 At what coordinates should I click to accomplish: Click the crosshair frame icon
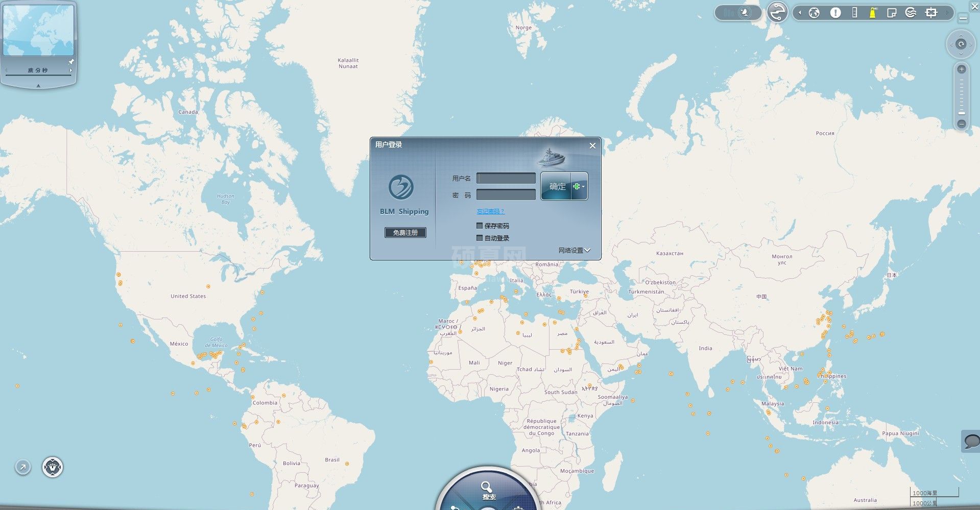click(x=931, y=13)
